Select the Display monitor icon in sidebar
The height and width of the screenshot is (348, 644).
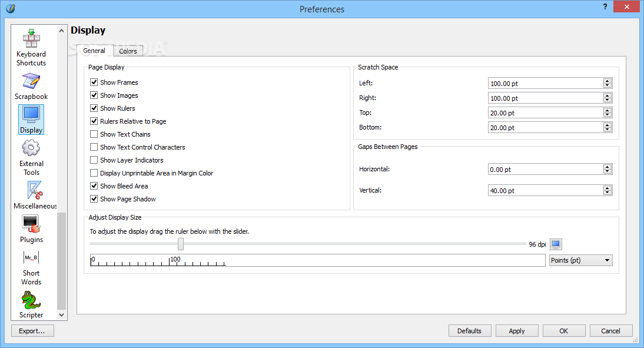(31, 115)
